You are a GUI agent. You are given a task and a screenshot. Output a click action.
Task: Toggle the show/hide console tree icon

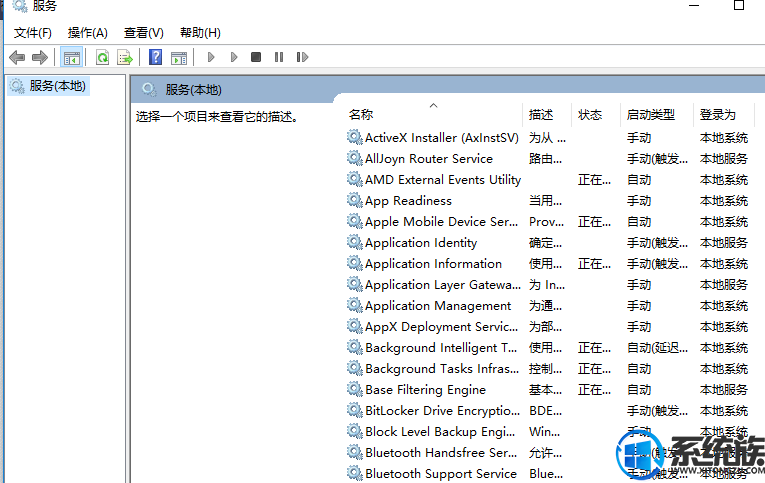click(x=71, y=58)
